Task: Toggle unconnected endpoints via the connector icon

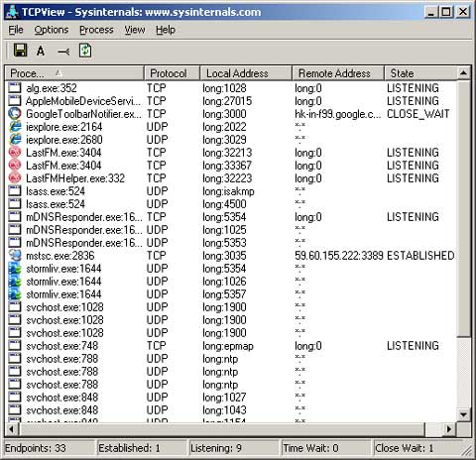Action: point(63,52)
